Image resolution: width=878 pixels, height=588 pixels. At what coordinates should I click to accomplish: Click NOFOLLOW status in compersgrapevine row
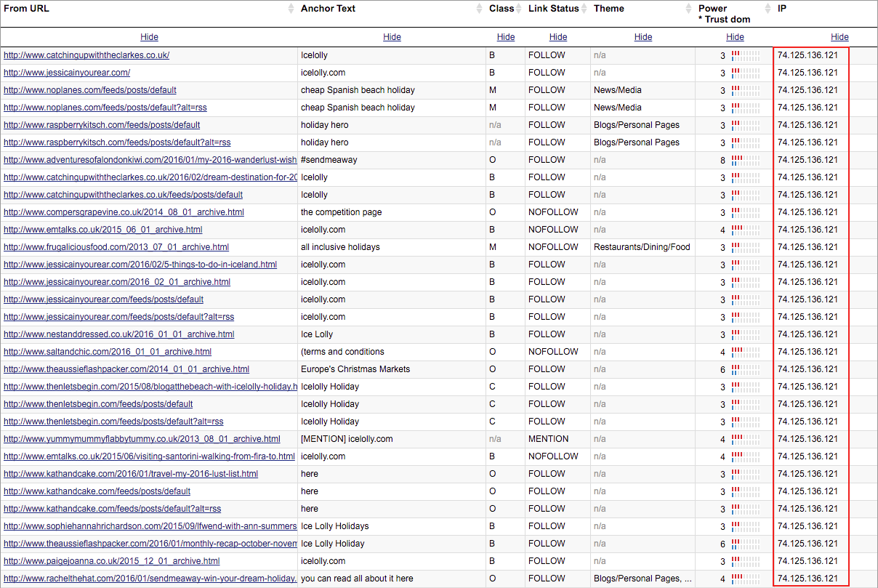coord(554,212)
